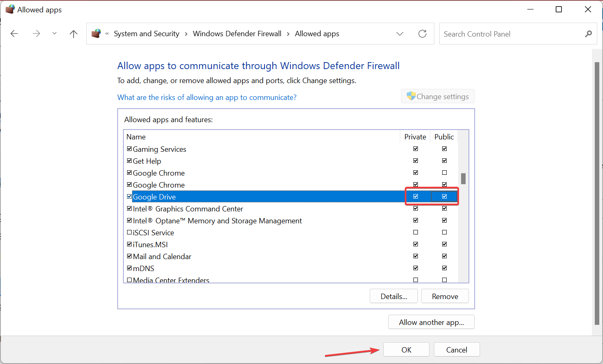Toggle the mDNS app checkbox
603x364 pixels.
click(129, 268)
